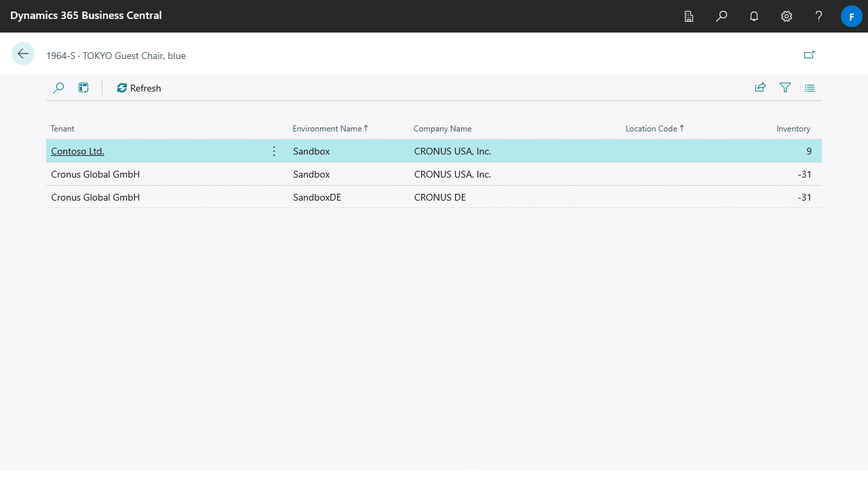Select the Company Name column header
This screenshot has width=868, height=488.
click(x=442, y=128)
